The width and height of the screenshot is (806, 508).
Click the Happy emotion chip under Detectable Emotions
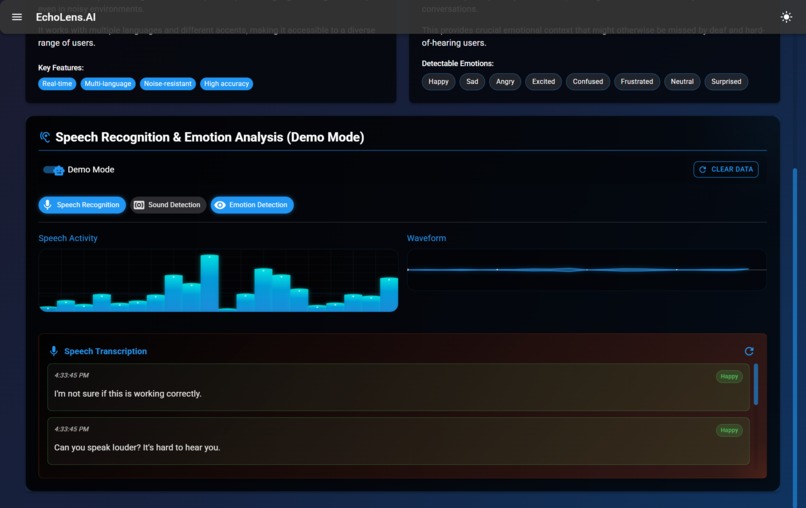click(x=438, y=82)
